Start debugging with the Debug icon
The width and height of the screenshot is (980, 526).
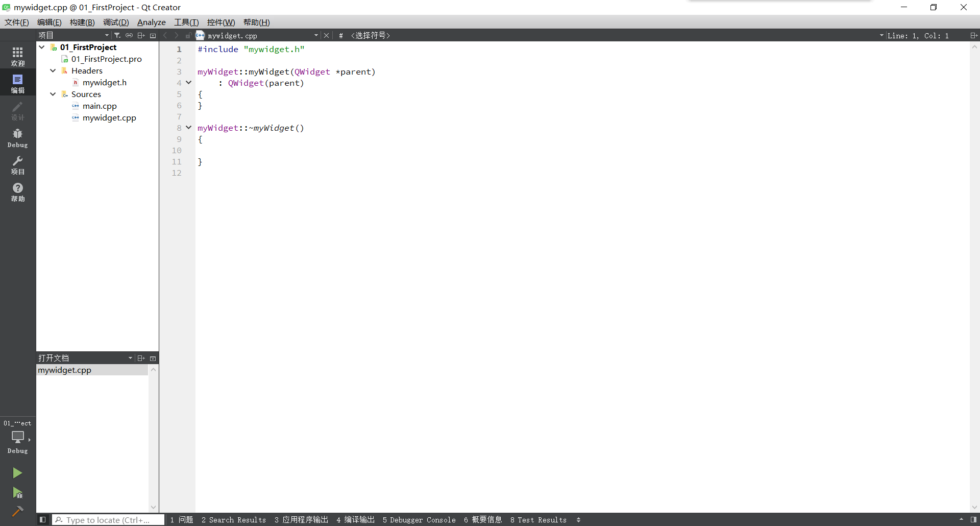pos(17,492)
